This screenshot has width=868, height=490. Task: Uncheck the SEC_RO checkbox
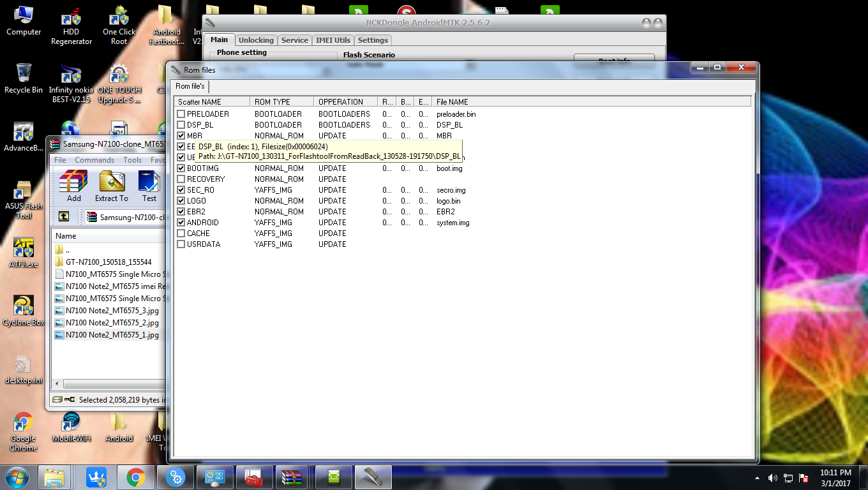click(181, 190)
